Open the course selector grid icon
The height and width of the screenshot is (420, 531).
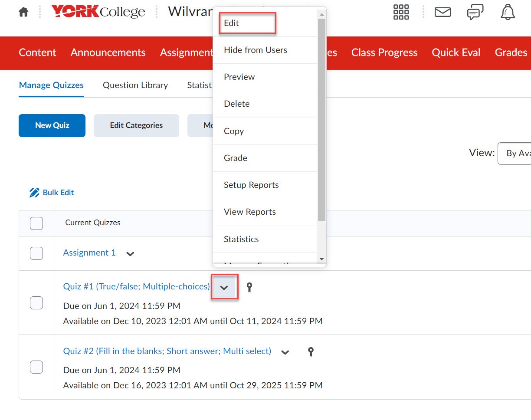[401, 12]
